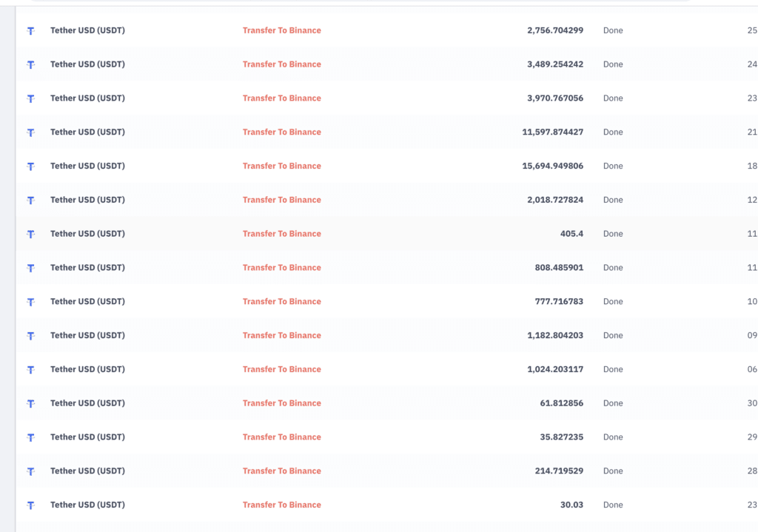Click Tether icon beside 1,182.804203 row
The height and width of the screenshot is (532, 758).
(x=30, y=336)
